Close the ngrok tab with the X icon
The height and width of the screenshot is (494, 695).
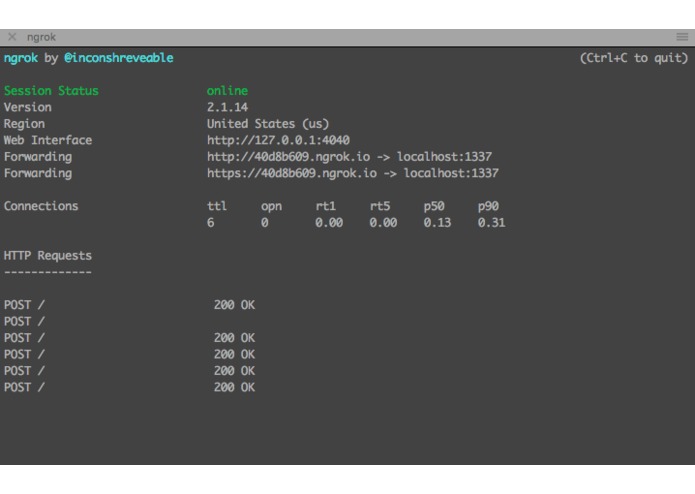pyautogui.click(x=12, y=37)
